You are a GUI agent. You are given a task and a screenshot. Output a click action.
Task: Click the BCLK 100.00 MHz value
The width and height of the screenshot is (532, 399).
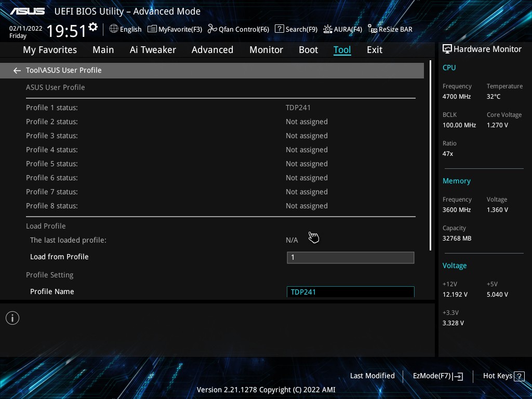pos(459,125)
